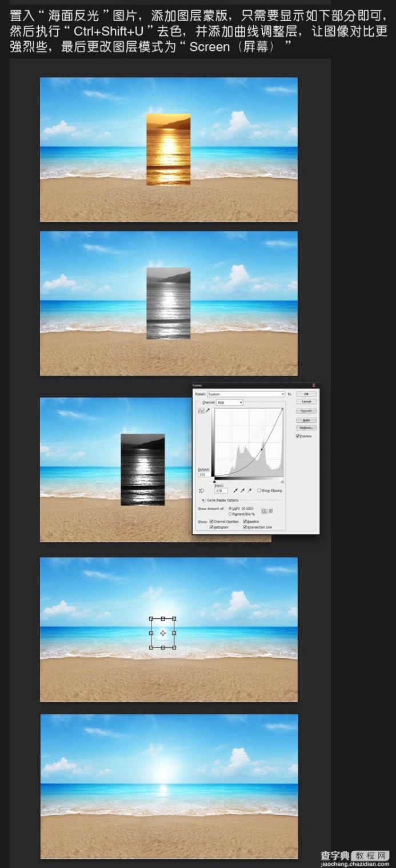Viewport: 396px width, 868px height.
Task: Uncheck the Preview checkbox
Action: coord(298,436)
